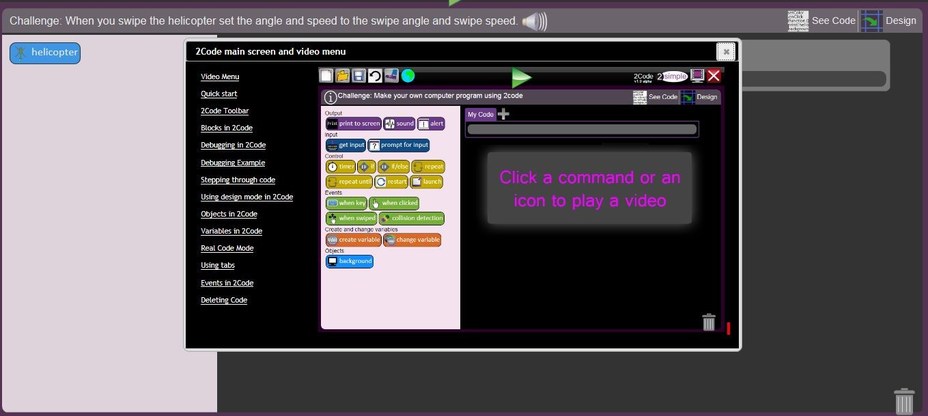Viewport: 928px width, 416px height.
Task: Open the 'Real Code Mode' link
Action: click(x=227, y=249)
